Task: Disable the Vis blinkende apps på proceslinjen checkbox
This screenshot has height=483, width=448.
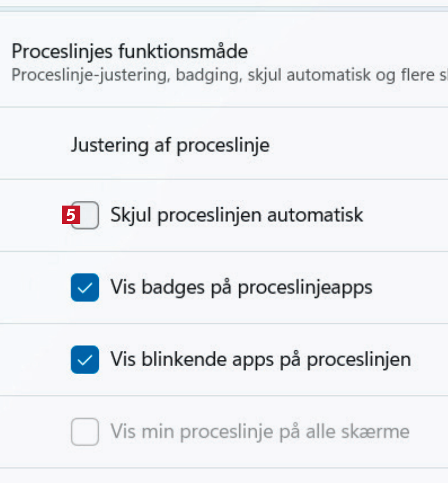Action: point(85,360)
